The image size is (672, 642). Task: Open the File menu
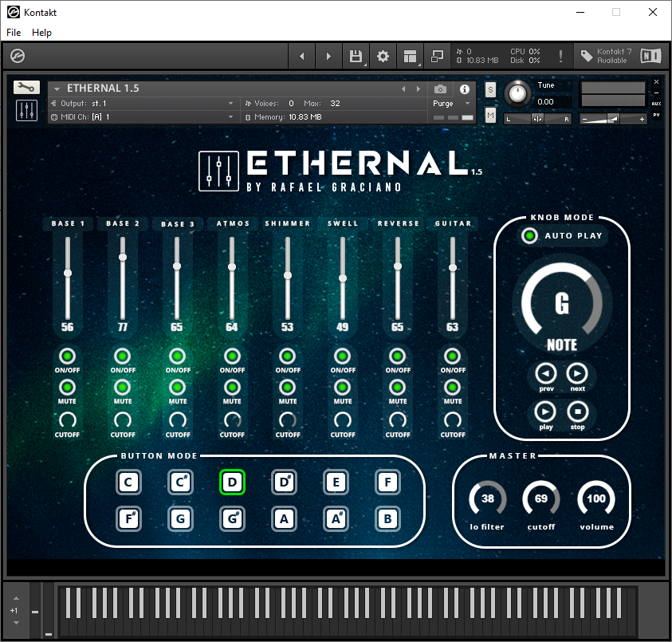click(13, 33)
